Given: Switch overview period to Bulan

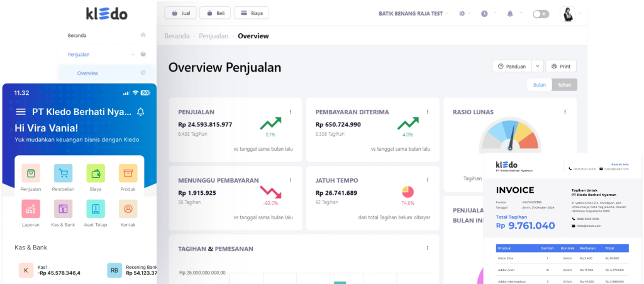Looking at the screenshot, I should tap(540, 85).
